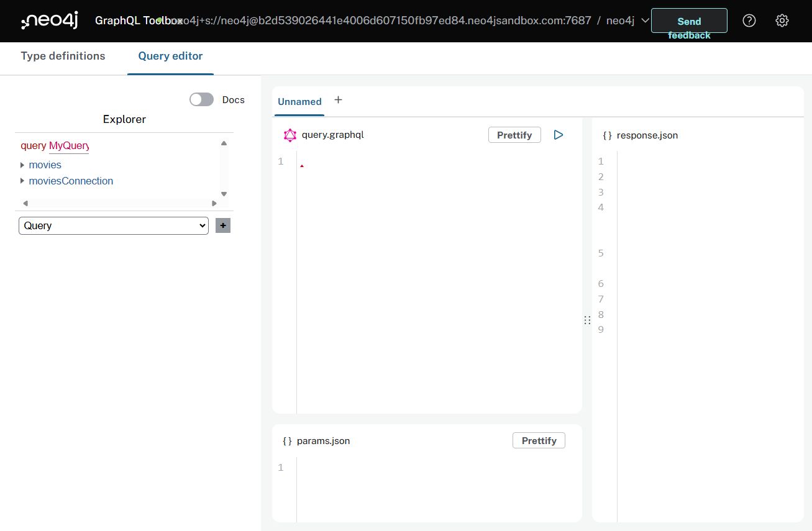Click into the params.json editor line 1

coord(439,468)
